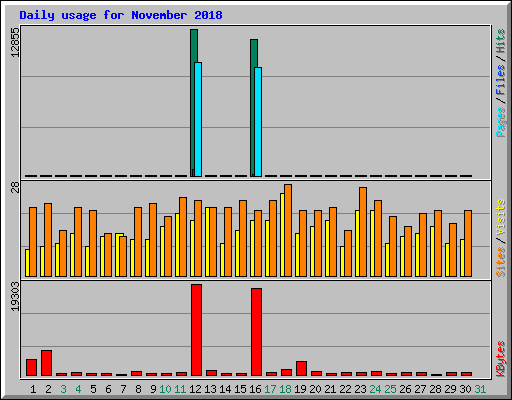The width and height of the screenshot is (512, 400).
Task: Select the cyan Pages bar for day 16
Action: point(258,122)
